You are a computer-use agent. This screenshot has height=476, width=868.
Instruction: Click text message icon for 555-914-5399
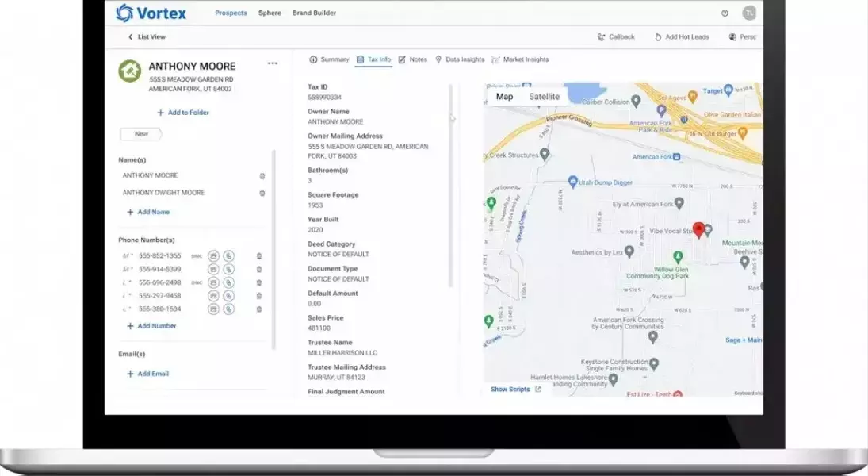[x=212, y=270]
